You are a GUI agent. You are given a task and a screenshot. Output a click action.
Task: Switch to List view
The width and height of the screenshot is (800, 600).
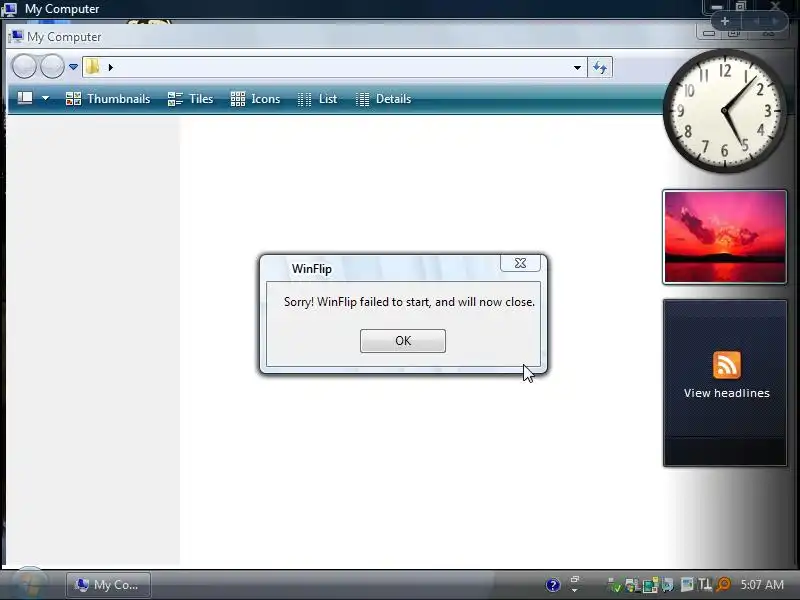point(317,99)
